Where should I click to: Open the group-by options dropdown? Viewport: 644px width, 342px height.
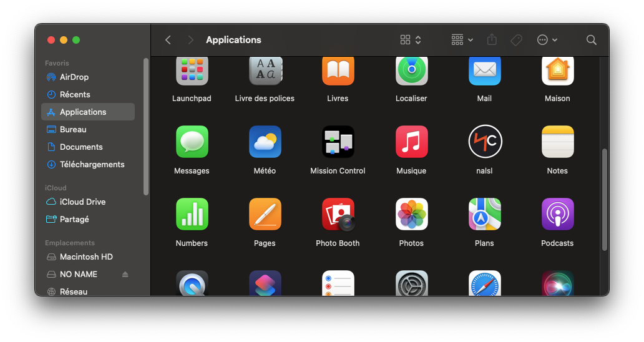pyautogui.click(x=462, y=40)
